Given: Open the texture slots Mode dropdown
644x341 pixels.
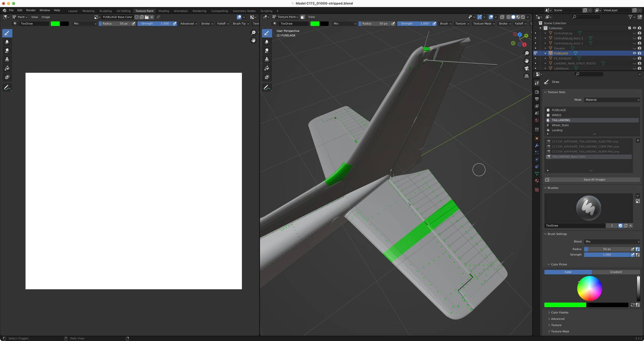Looking at the screenshot, I should tap(611, 100).
